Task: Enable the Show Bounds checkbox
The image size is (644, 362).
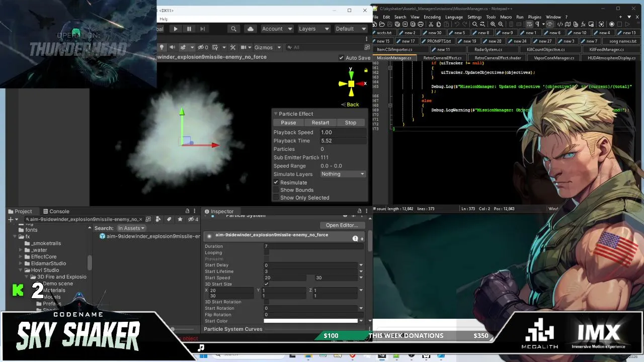Action: pos(276,190)
